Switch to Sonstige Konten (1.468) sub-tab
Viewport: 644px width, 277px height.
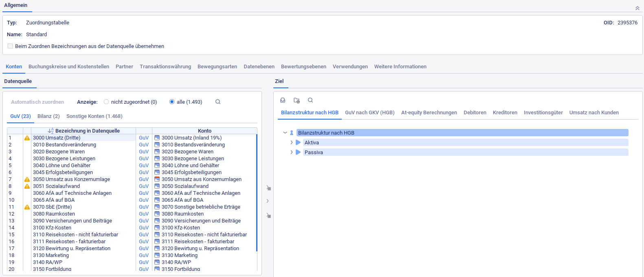95,116
